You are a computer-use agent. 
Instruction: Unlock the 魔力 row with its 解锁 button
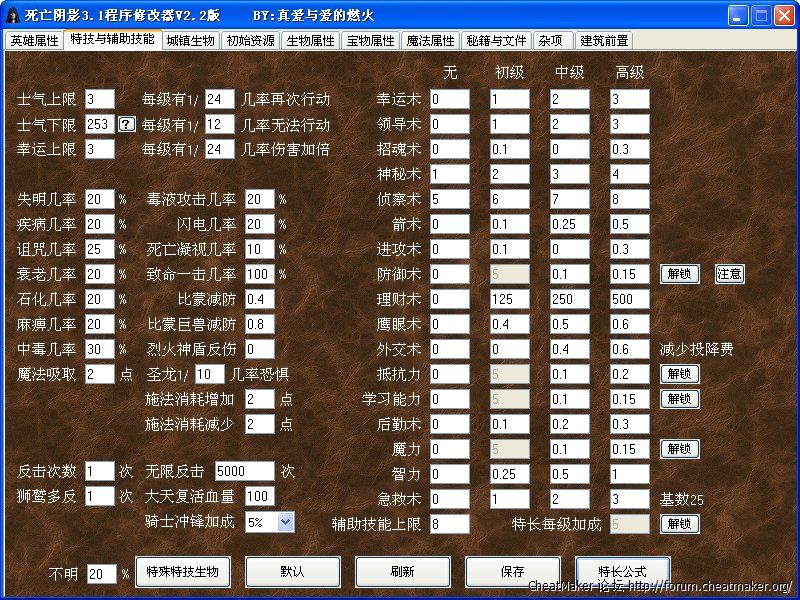[x=680, y=449]
